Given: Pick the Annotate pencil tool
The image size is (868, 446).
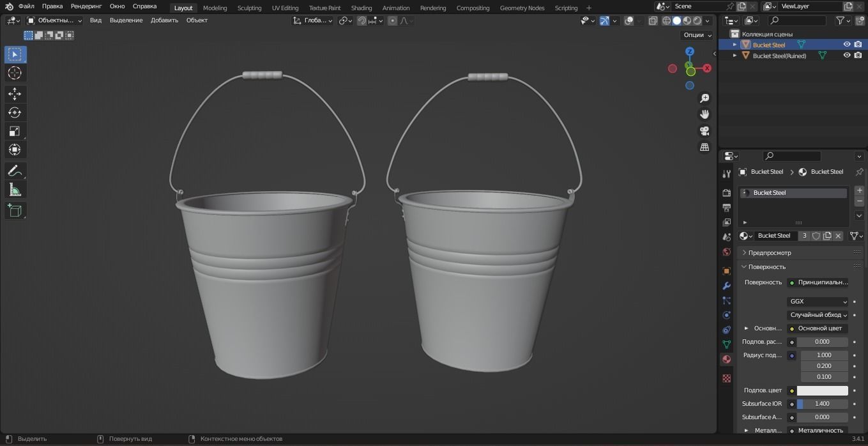Looking at the screenshot, I should pyautogui.click(x=15, y=171).
